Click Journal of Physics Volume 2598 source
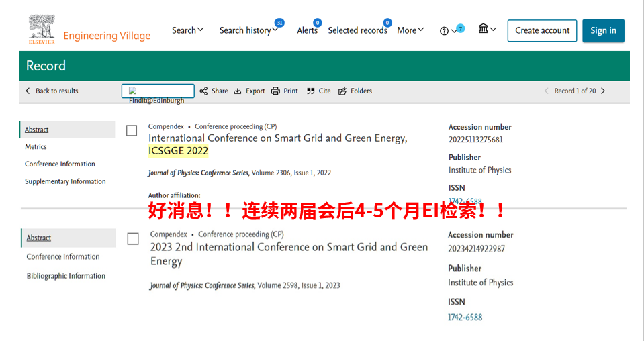Image resolution: width=644 pixels, height=341 pixels. click(245, 285)
